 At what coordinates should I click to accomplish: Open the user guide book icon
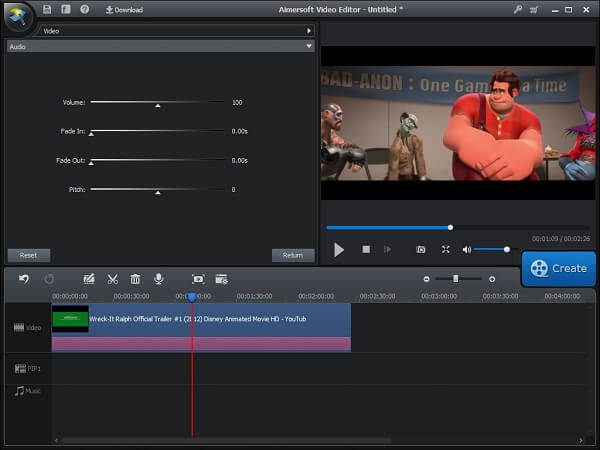(66, 10)
